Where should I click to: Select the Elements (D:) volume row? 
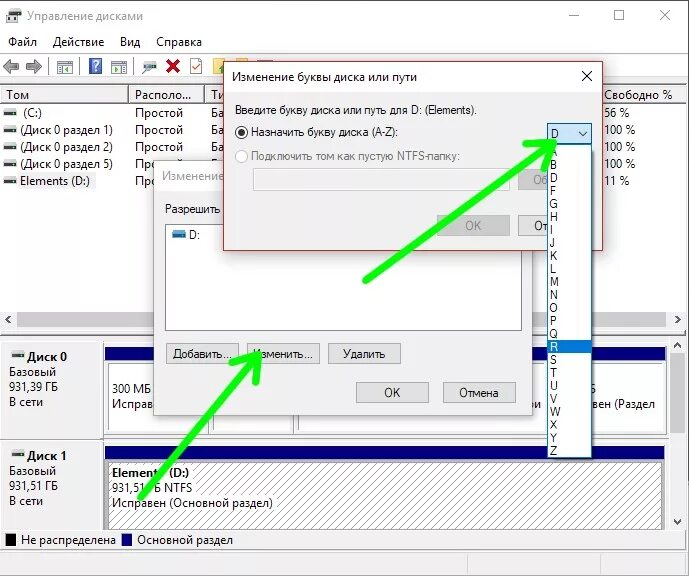(55, 181)
